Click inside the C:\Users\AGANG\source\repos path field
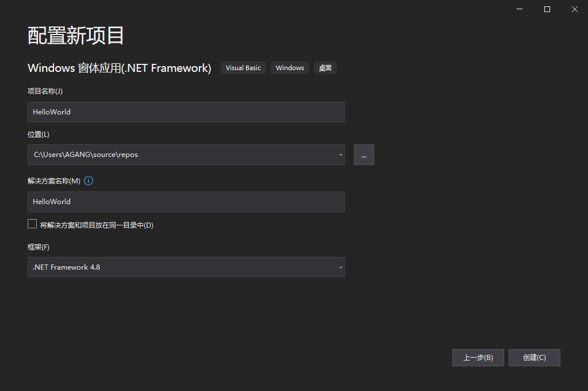Viewport: 588px width, 391px height. tap(172, 155)
